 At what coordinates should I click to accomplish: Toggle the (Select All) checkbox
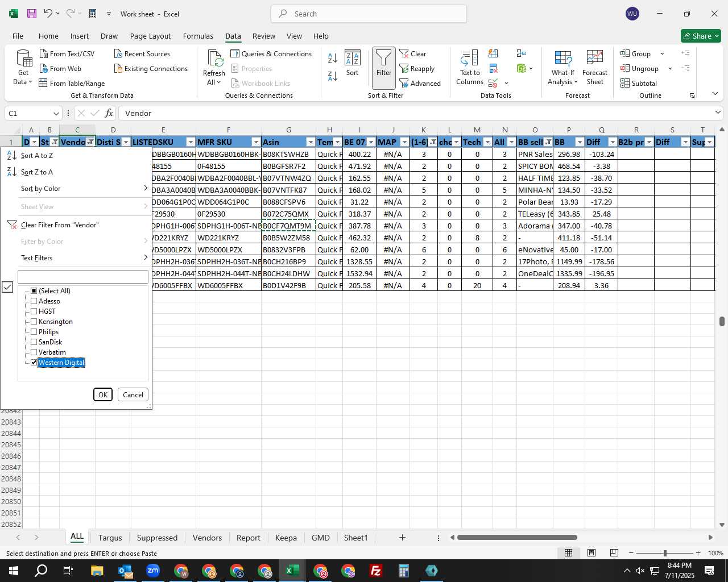click(x=34, y=291)
